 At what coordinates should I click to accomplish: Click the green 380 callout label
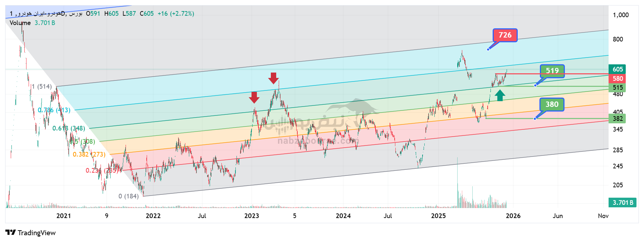pos(552,104)
